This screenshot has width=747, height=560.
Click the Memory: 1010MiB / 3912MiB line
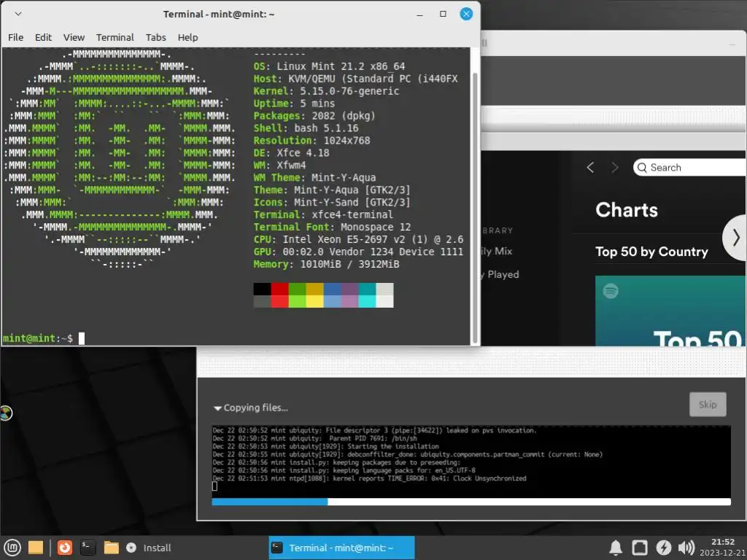coord(326,264)
